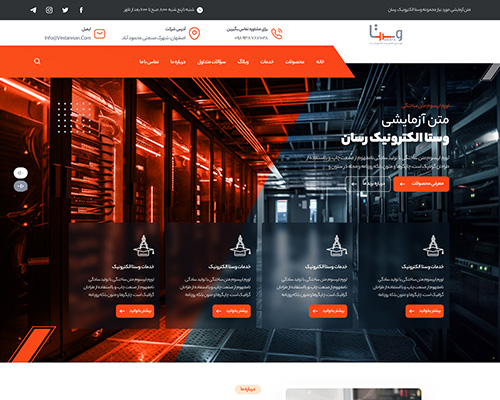
Task: Click the white slider arrow button
Action: 21,173
